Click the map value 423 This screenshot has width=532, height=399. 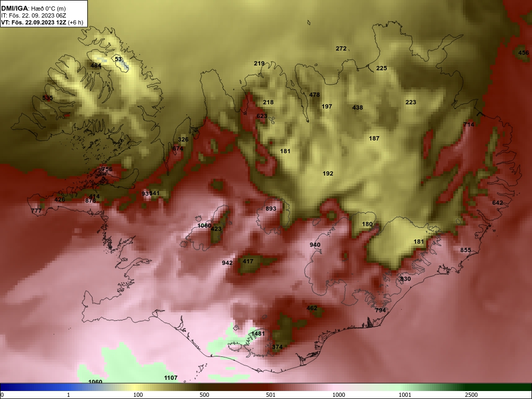(x=216, y=229)
